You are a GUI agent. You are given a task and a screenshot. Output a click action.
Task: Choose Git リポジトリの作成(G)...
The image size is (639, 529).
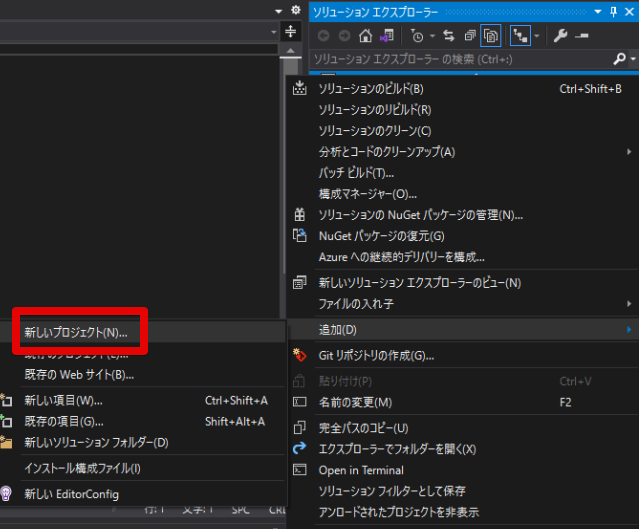coord(462,356)
